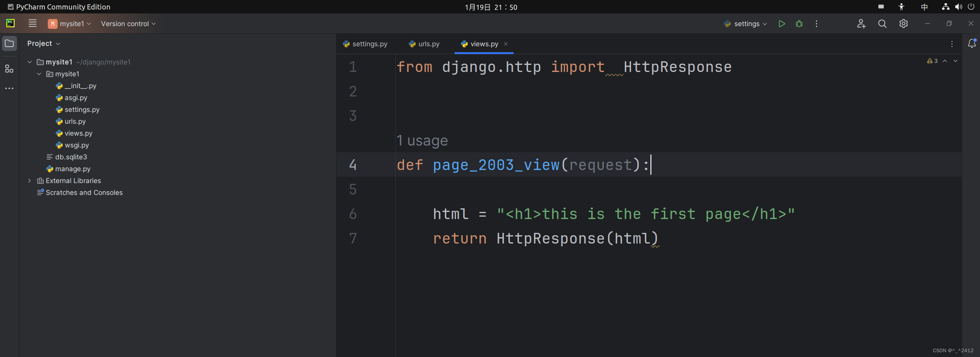Show more tool windows ellipsis
980x357 pixels.
click(x=9, y=88)
